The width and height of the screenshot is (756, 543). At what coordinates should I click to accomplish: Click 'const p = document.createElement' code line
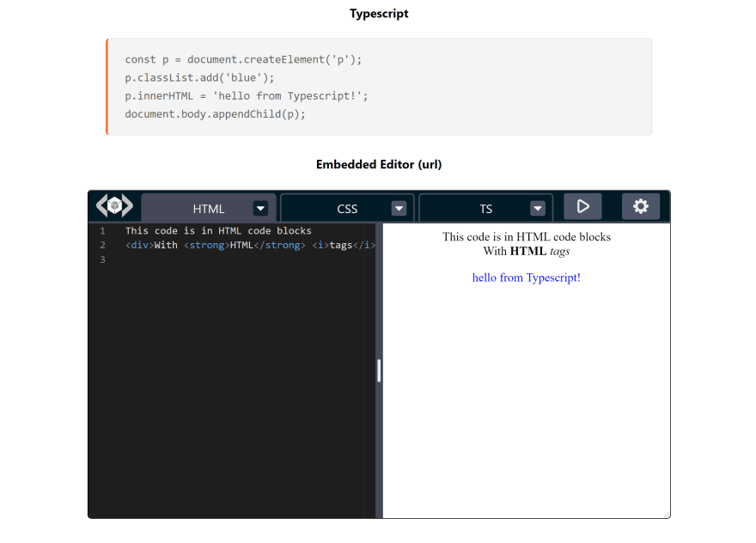[243, 59]
